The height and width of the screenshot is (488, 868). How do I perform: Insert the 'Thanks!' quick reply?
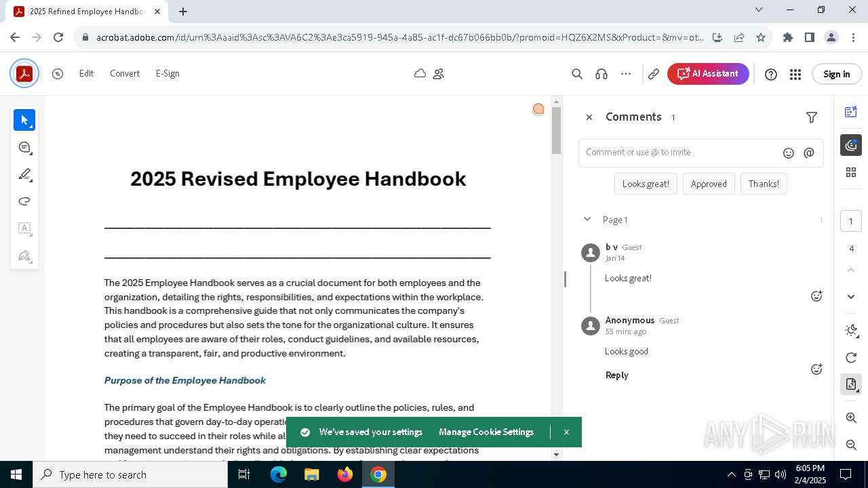click(764, 184)
